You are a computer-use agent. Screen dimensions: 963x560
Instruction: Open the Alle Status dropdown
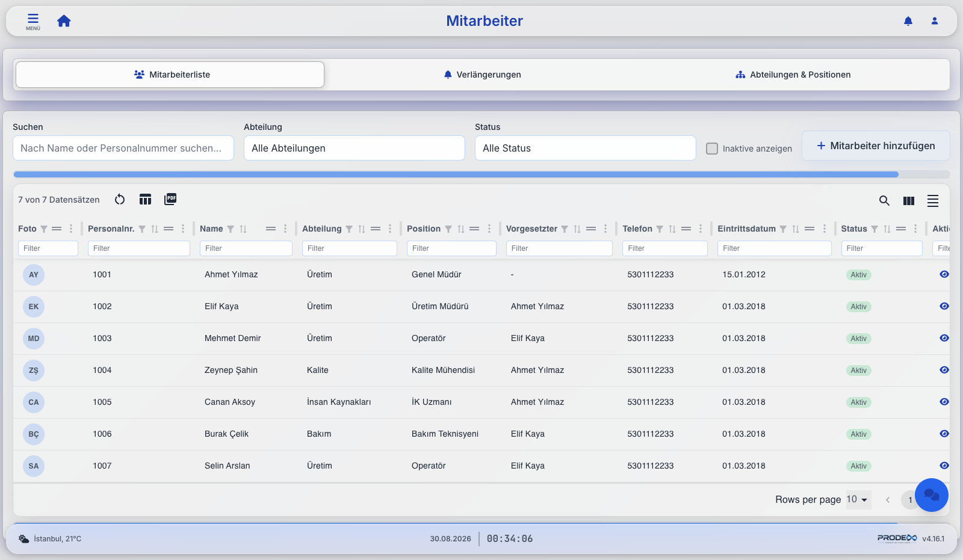586,148
